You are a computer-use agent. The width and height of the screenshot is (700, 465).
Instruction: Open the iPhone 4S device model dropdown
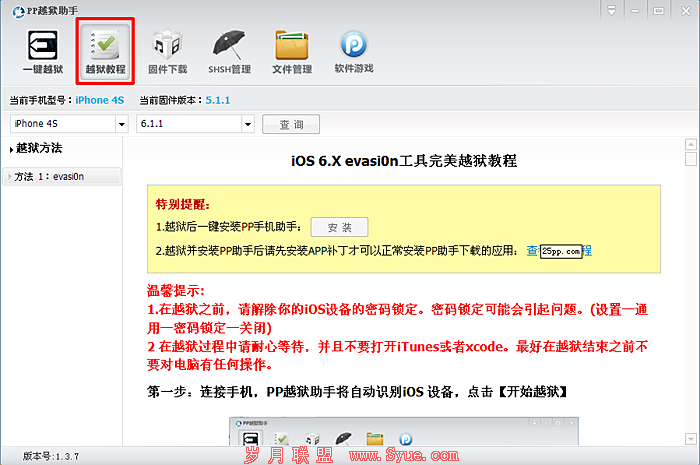[121, 124]
